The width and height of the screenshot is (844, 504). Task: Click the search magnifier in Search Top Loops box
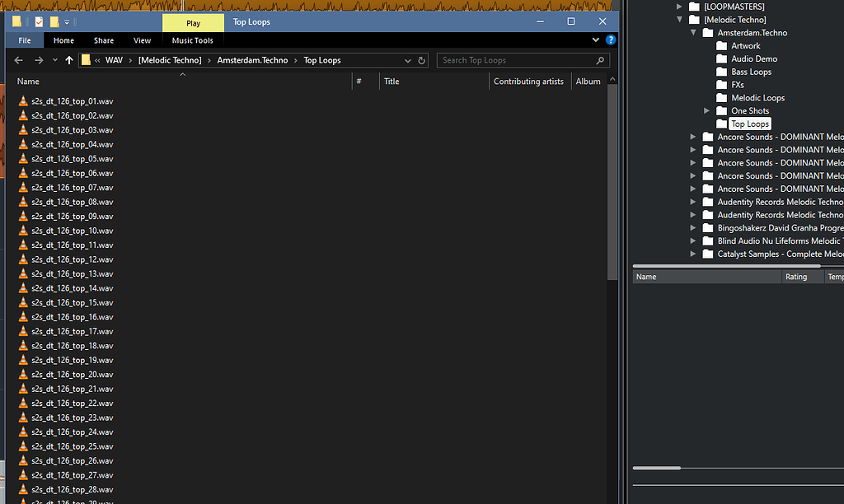coord(600,60)
